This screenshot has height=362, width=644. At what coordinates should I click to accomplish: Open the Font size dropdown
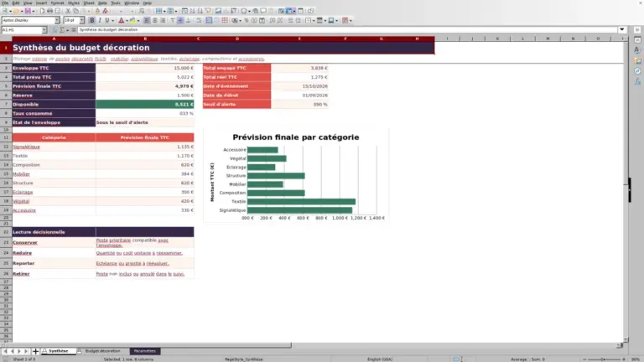pos(82,20)
